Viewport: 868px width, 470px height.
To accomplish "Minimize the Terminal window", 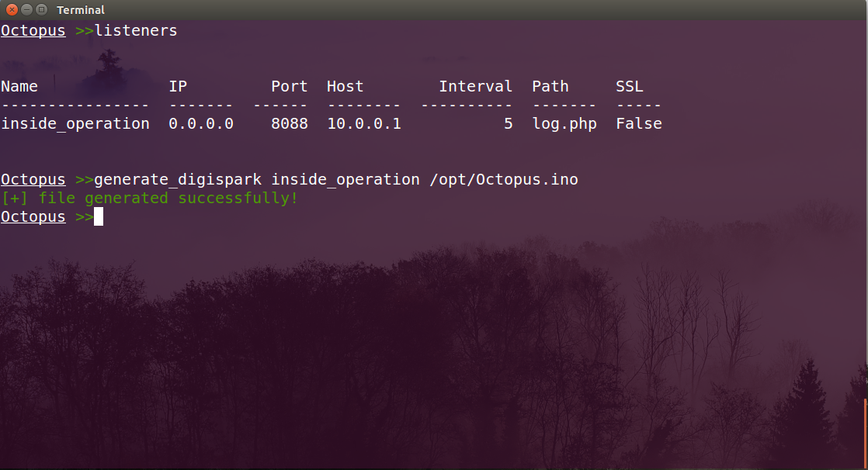I will click(26, 9).
